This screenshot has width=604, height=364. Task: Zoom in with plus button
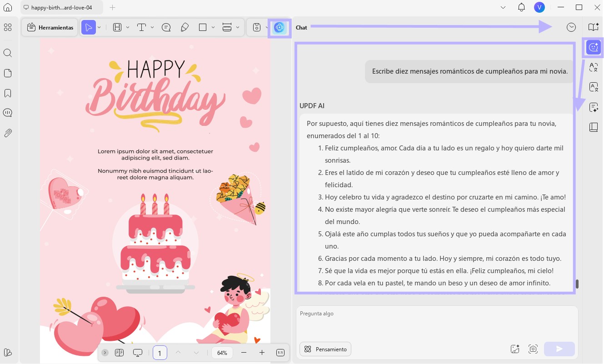(262, 353)
